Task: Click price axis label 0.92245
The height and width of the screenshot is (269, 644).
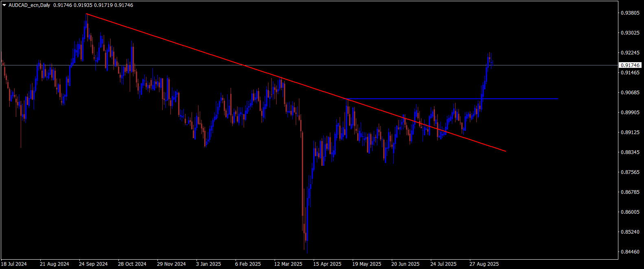Action: point(630,53)
